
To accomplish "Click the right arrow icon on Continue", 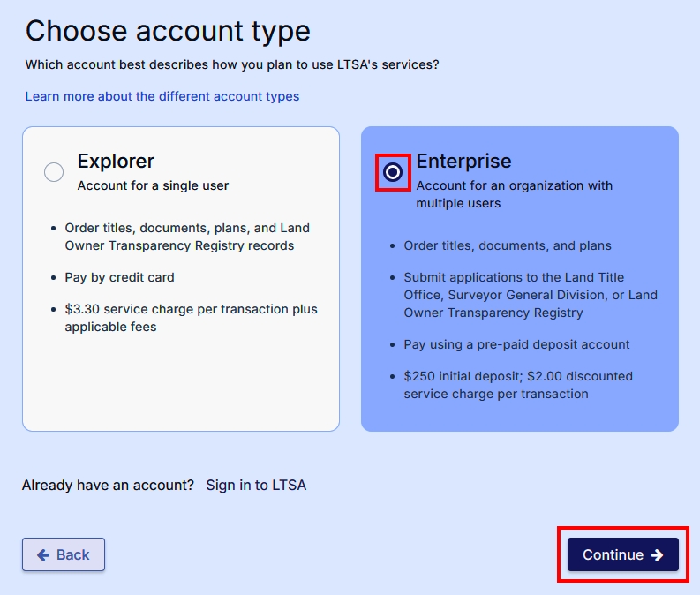I will (657, 554).
